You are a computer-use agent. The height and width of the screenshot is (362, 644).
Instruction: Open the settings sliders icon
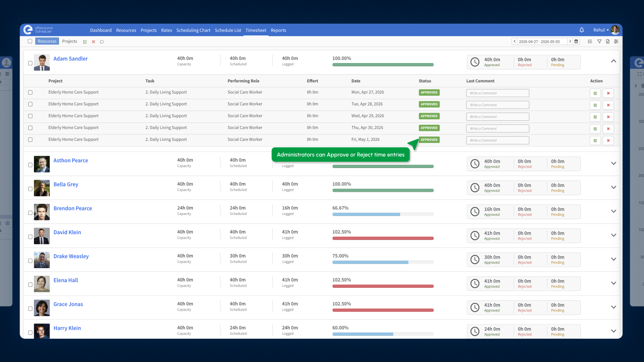[616, 42]
